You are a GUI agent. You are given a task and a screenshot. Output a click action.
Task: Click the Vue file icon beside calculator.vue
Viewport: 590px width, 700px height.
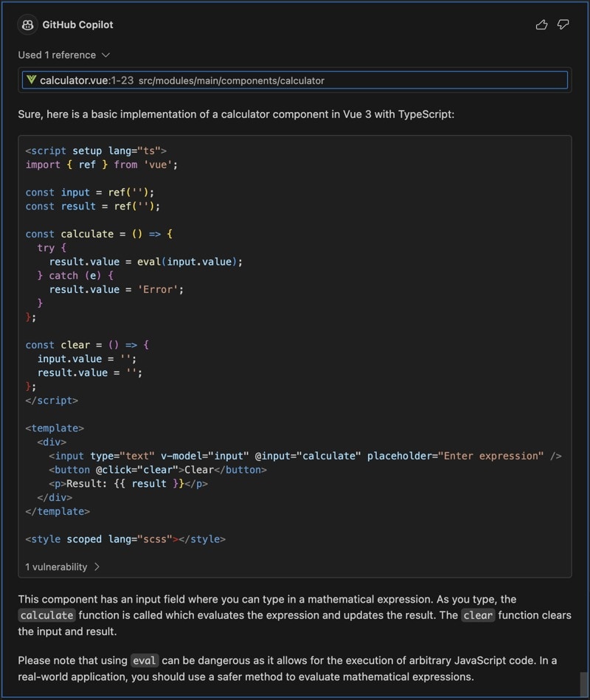(31, 80)
